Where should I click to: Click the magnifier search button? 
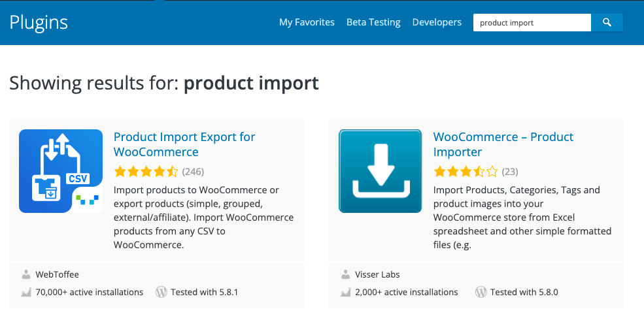(x=607, y=23)
